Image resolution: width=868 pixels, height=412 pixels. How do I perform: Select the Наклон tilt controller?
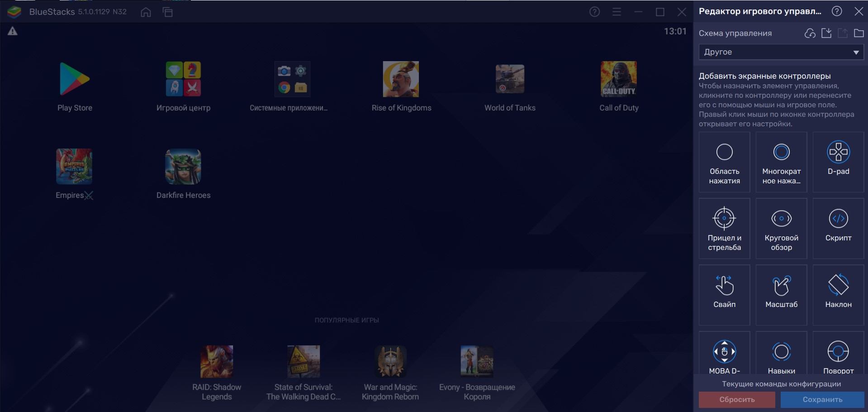[838, 294]
